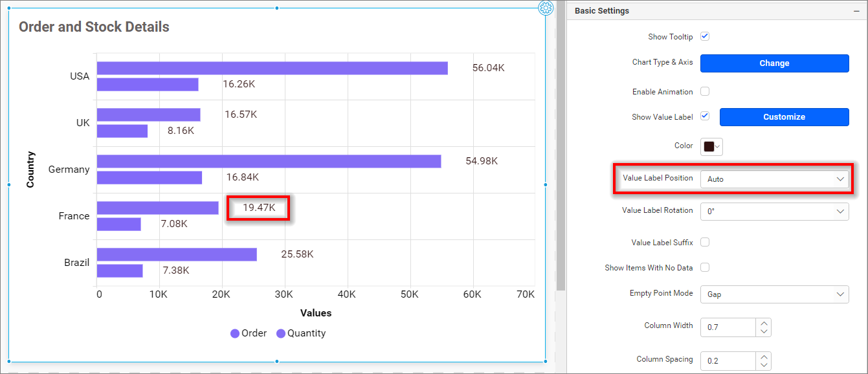Click the Order legend marker
This screenshot has height=374, width=868.
[x=235, y=334]
